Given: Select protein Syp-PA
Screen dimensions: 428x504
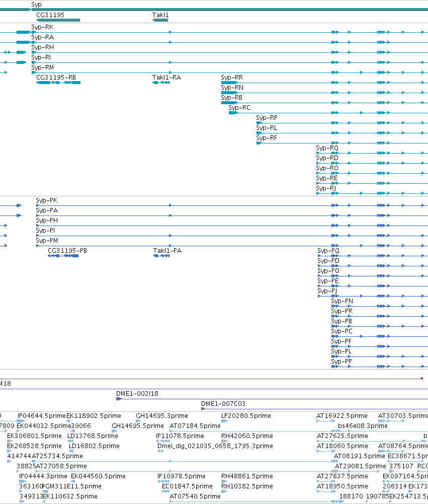Looking at the screenshot, I should point(47,210).
